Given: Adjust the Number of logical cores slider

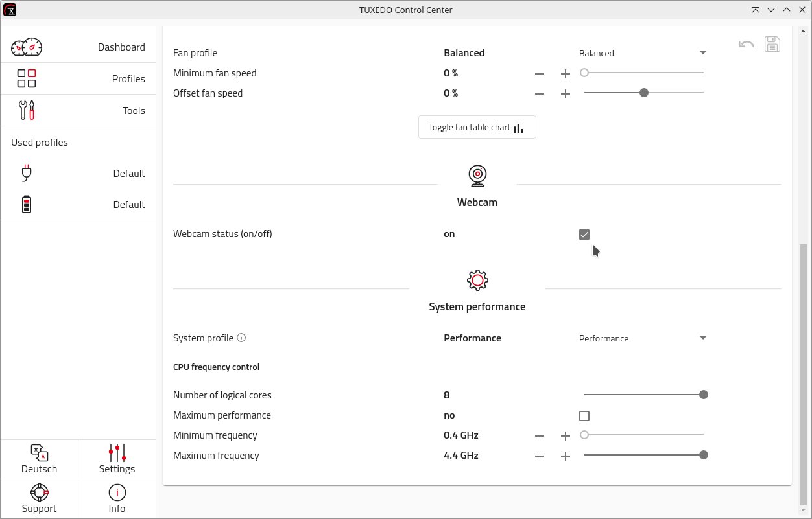Looking at the screenshot, I should (x=644, y=395).
